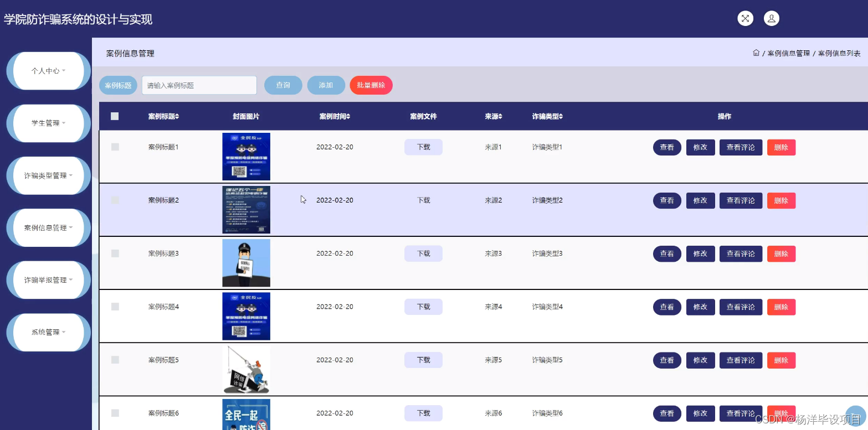Click the cover image thumbnail of 案例标题3
868x430 pixels.
[246, 262]
